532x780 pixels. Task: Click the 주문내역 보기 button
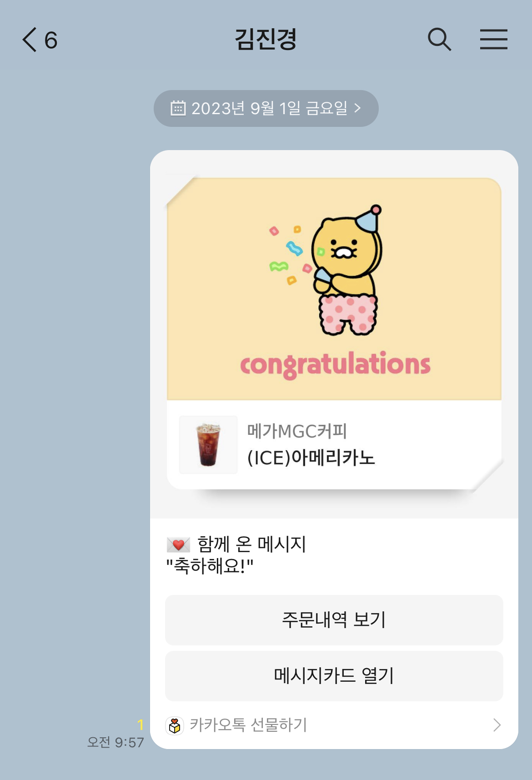(334, 620)
